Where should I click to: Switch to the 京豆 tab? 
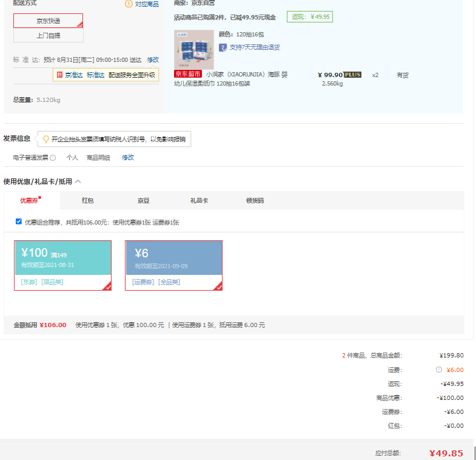pos(143,200)
